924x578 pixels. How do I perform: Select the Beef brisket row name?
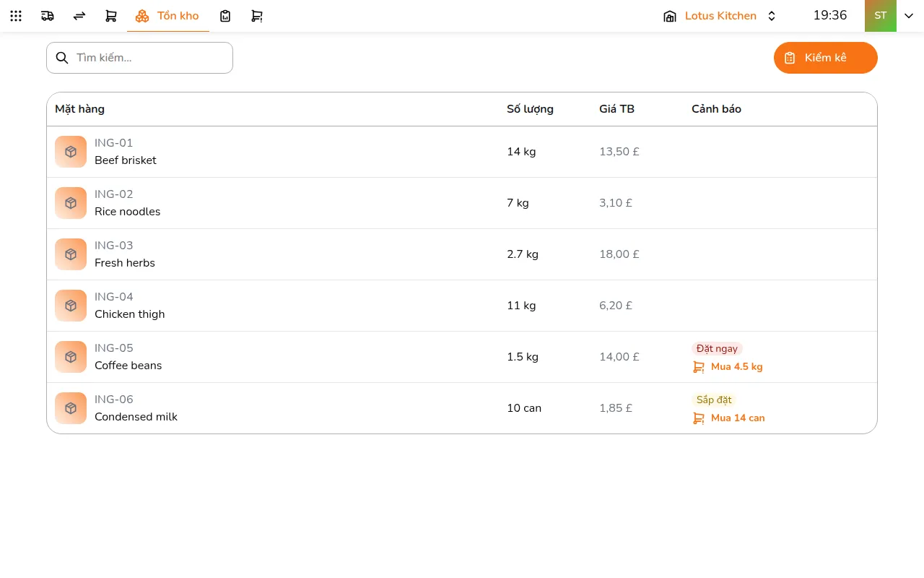126,160
